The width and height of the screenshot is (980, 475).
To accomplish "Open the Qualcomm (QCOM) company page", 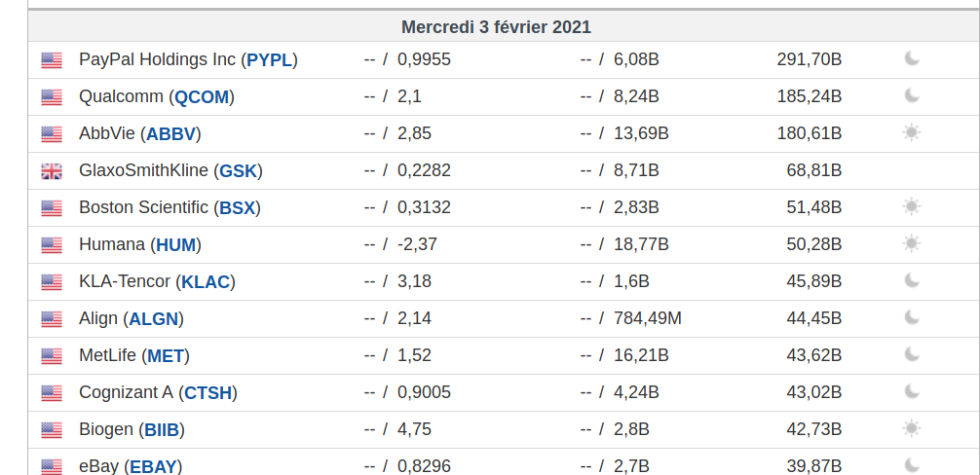I will [x=156, y=97].
